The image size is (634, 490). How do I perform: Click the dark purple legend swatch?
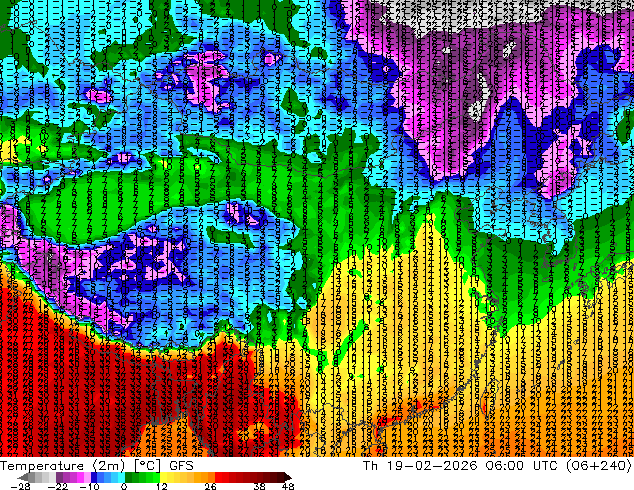pos(59,477)
